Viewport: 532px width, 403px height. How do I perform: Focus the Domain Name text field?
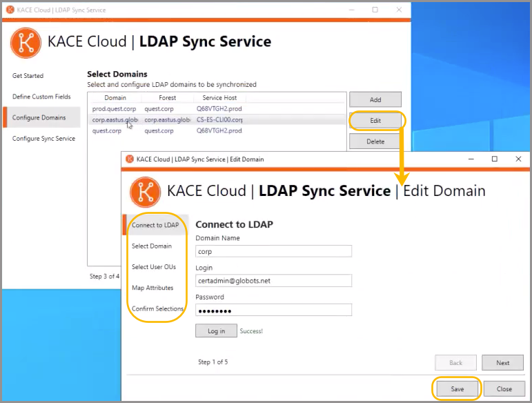click(273, 252)
